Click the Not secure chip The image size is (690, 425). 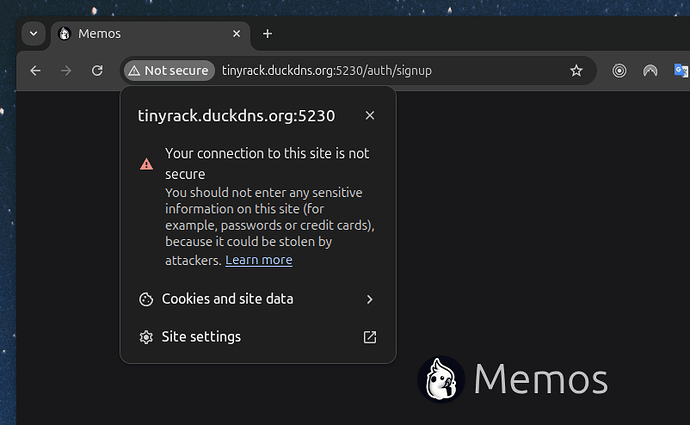169,70
